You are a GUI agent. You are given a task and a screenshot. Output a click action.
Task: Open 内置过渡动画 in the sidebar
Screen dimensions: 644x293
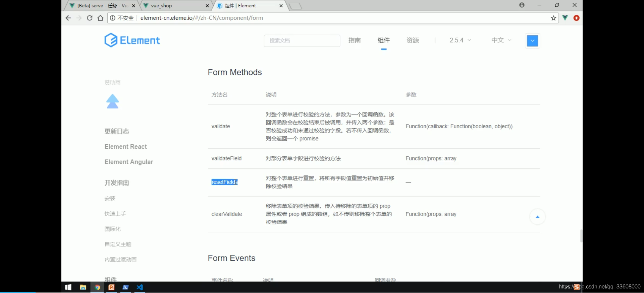pos(120,260)
